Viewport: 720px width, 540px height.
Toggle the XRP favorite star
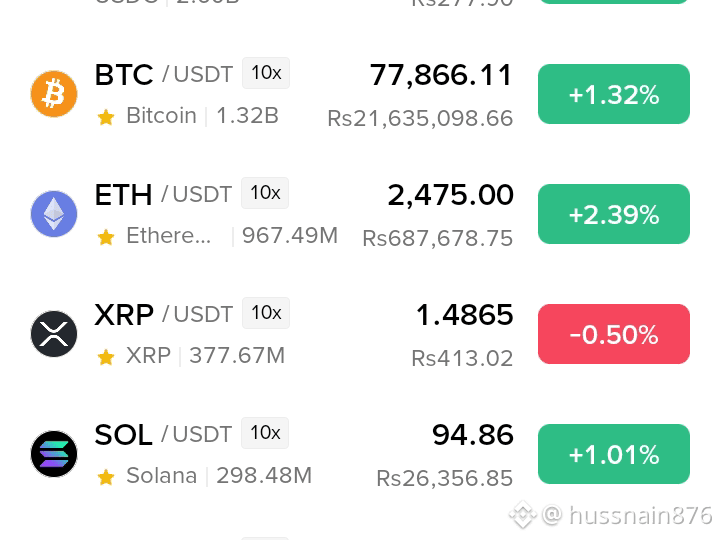(106, 357)
